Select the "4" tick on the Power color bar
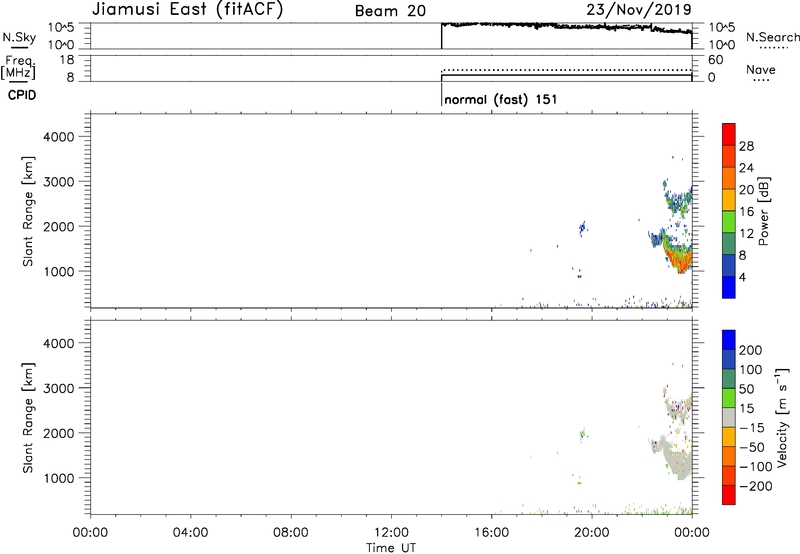This screenshot has height=554, width=800. 743,277
